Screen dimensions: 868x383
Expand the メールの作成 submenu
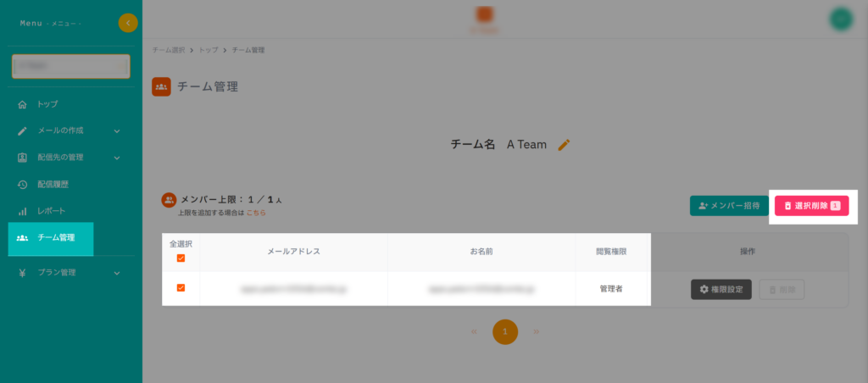[x=117, y=130]
